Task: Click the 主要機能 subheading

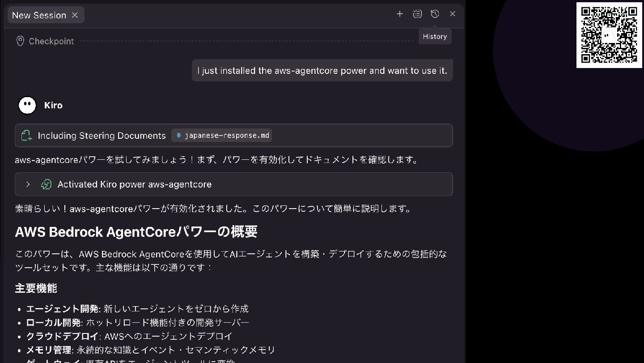Action: pyautogui.click(x=36, y=288)
